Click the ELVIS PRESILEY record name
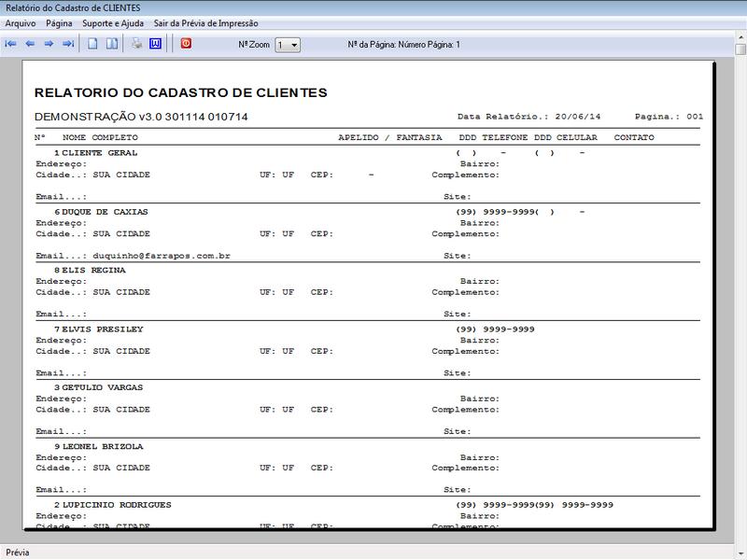This screenshot has width=747, height=560. pos(103,329)
